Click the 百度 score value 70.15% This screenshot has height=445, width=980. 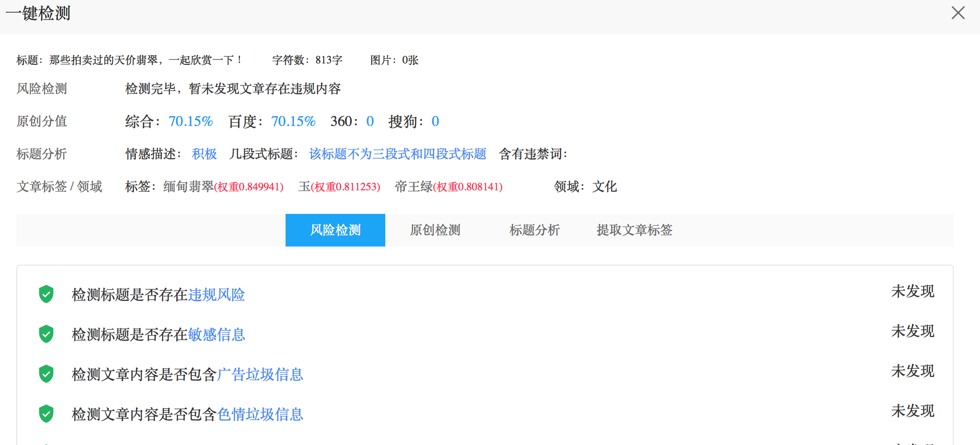(x=293, y=121)
